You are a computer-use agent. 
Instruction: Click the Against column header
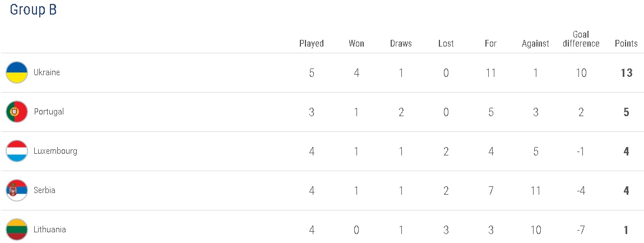pos(535,44)
